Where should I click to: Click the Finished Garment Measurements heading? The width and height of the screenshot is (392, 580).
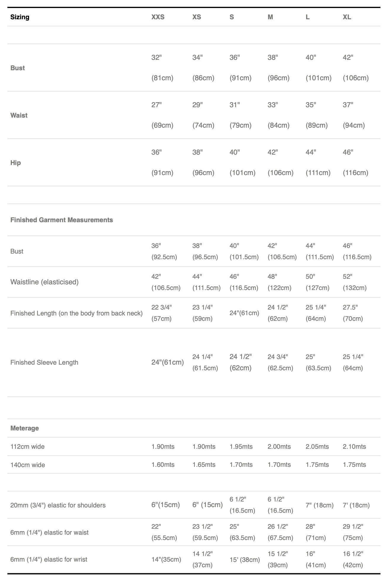pyautogui.click(x=62, y=220)
